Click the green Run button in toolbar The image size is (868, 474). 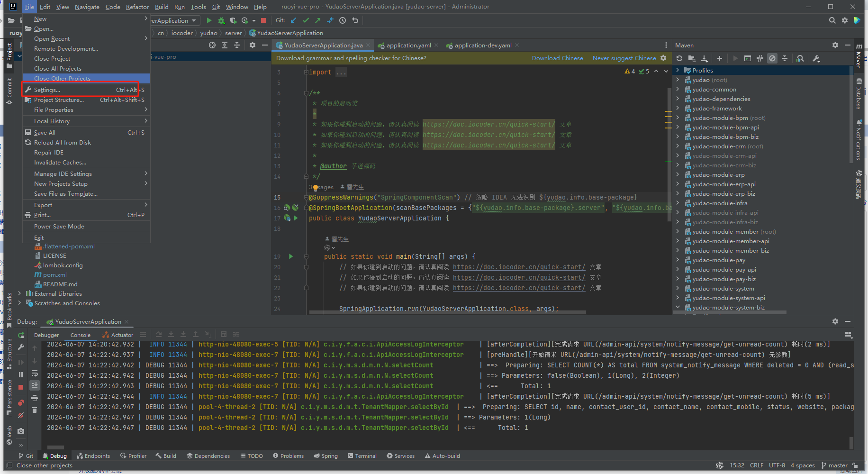pos(209,20)
